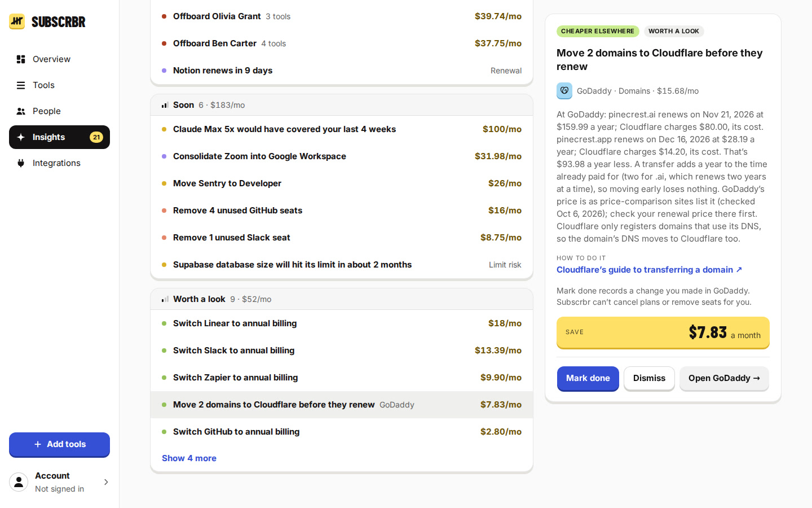Click the Insights count badge showing 21
Image resolution: width=812 pixels, height=508 pixels.
pos(96,137)
